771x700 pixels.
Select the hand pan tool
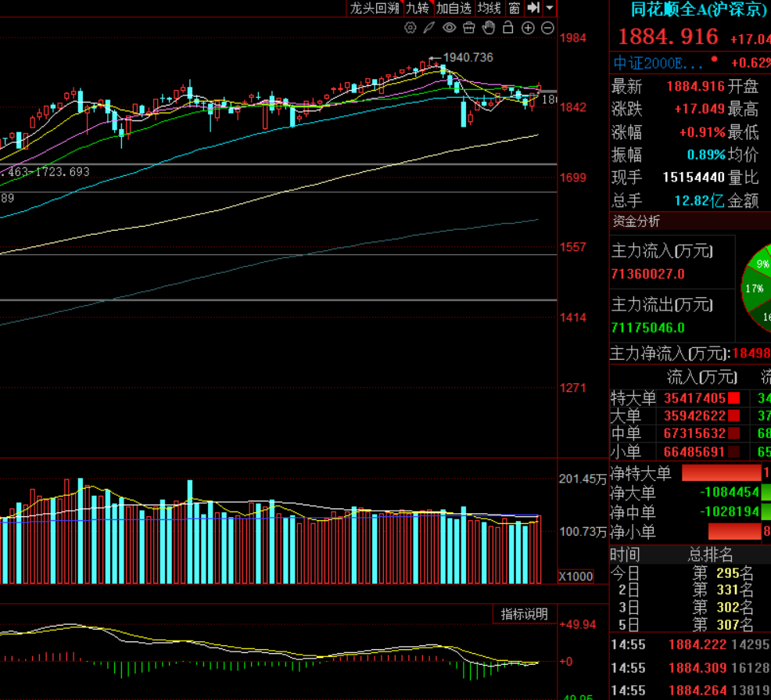(489, 28)
